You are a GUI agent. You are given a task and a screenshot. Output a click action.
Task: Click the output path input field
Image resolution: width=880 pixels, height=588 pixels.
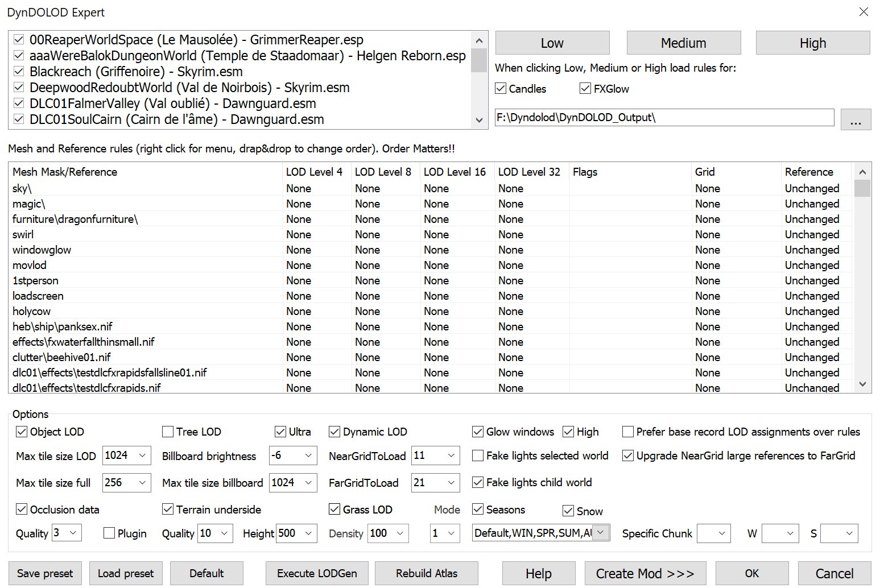pos(664,118)
